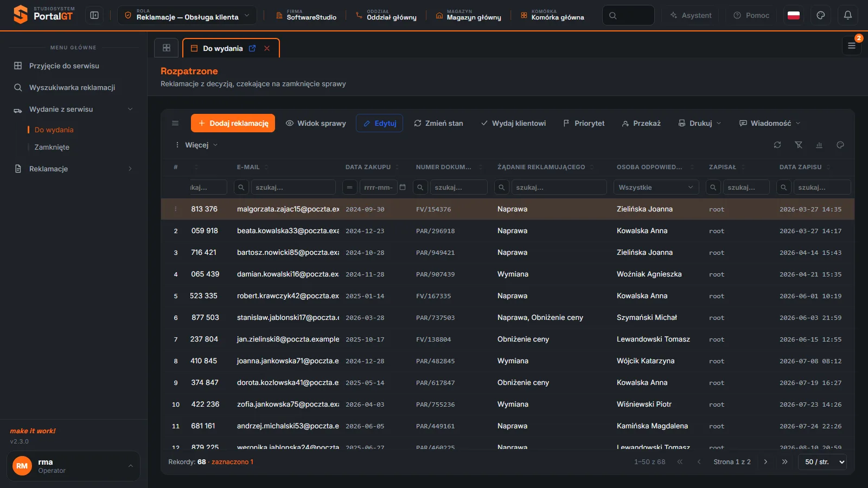This screenshot has height=488, width=868.
Task: Open the Wiadomość dropdown
Action: 770,123
